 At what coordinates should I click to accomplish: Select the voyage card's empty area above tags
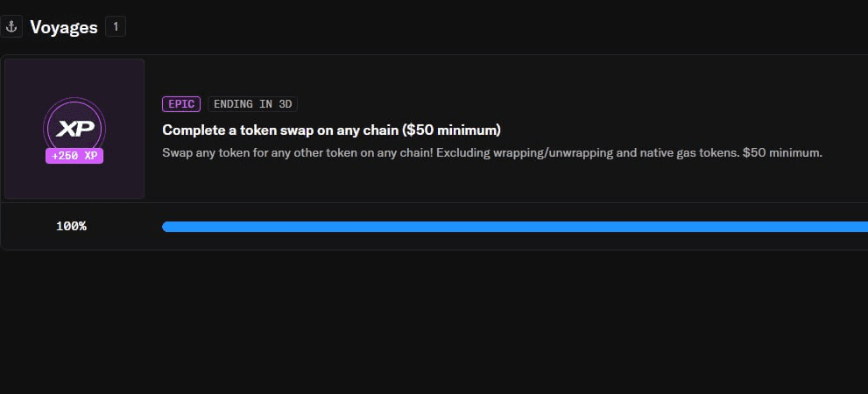498,76
